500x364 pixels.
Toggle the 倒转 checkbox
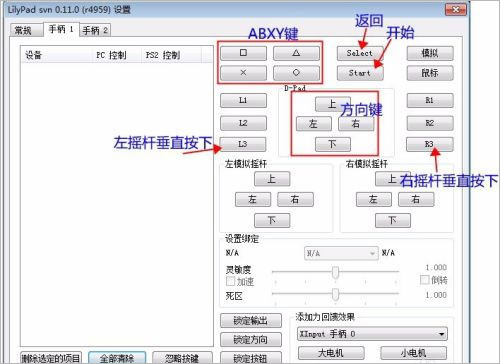(424, 280)
